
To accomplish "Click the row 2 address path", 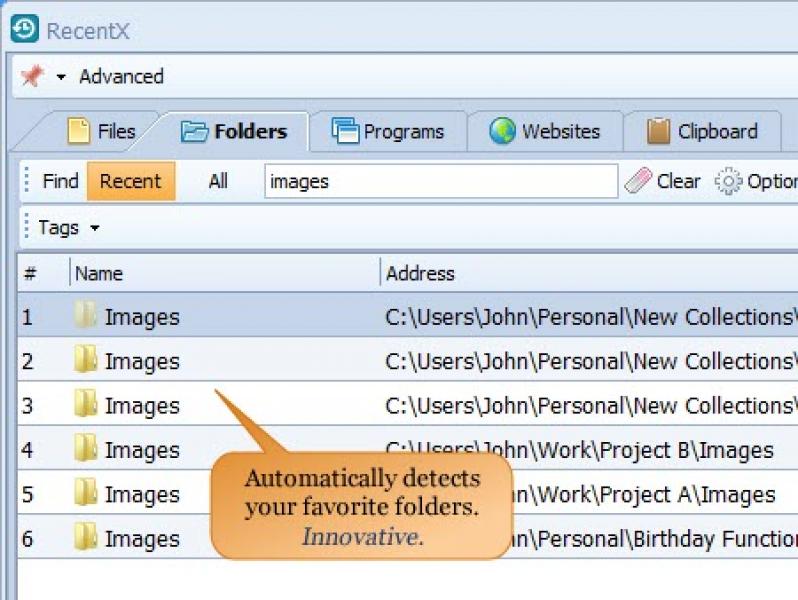I will point(591,361).
